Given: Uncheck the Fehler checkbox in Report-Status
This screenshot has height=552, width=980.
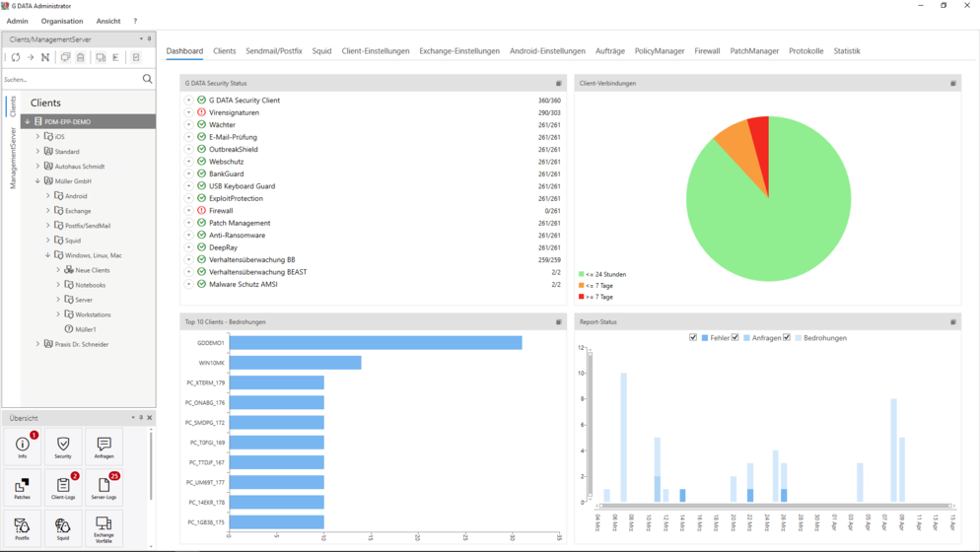Looking at the screenshot, I should [x=693, y=338].
